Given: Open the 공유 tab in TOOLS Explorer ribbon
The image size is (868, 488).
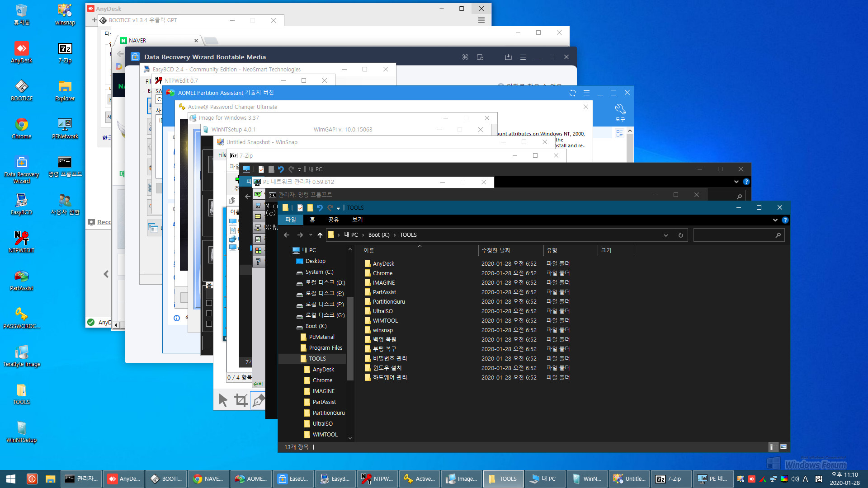Looking at the screenshot, I should pyautogui.click(x=334, y=220).
